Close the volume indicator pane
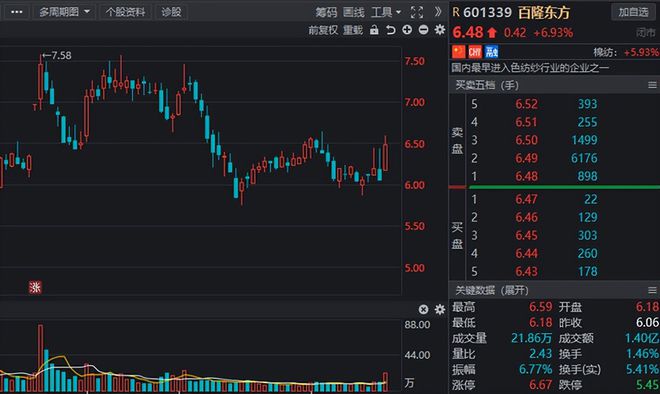The height and width of the screenshot is (394, 660). (423, 309)
